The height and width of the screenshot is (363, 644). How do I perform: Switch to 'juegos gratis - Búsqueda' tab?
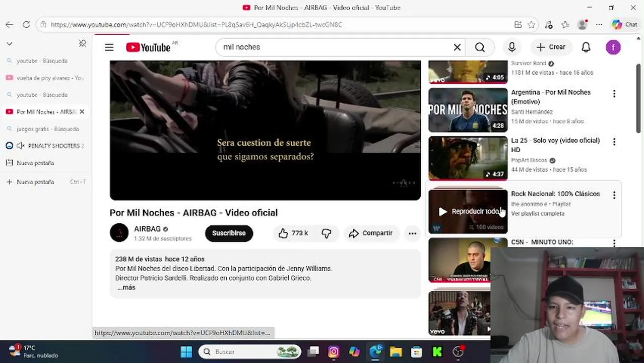[x=45, y=129]
